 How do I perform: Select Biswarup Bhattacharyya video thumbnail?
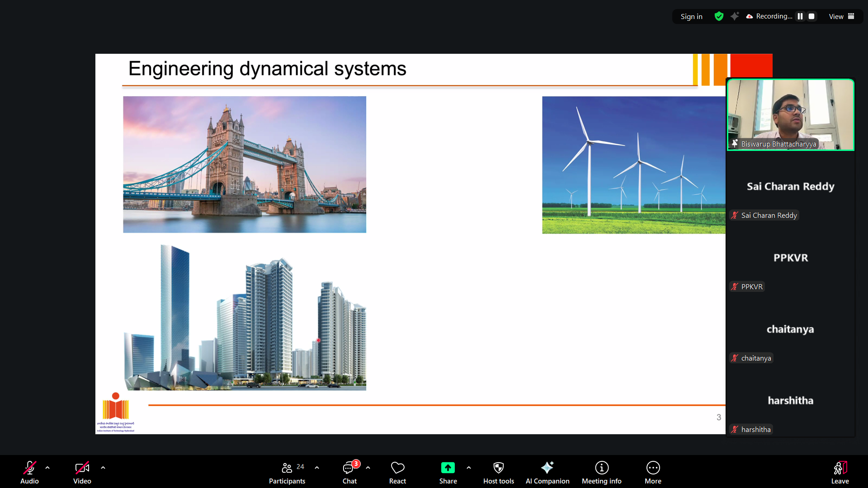(790, 115)
